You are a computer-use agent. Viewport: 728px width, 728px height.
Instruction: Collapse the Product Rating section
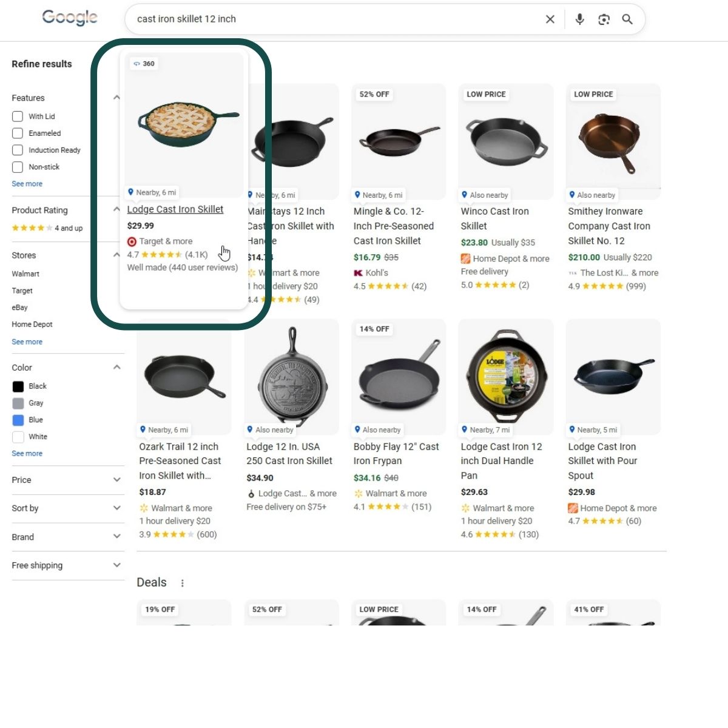[116, 209]
